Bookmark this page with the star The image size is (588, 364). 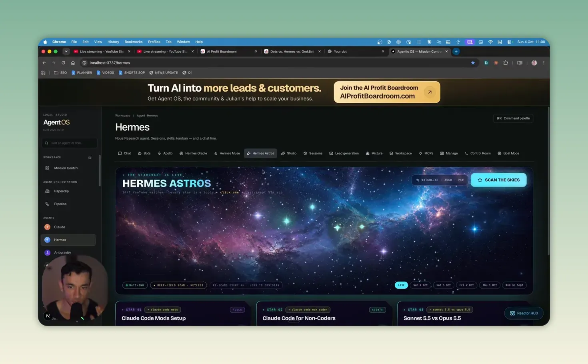pyautogui.click(x=473, y=63)
